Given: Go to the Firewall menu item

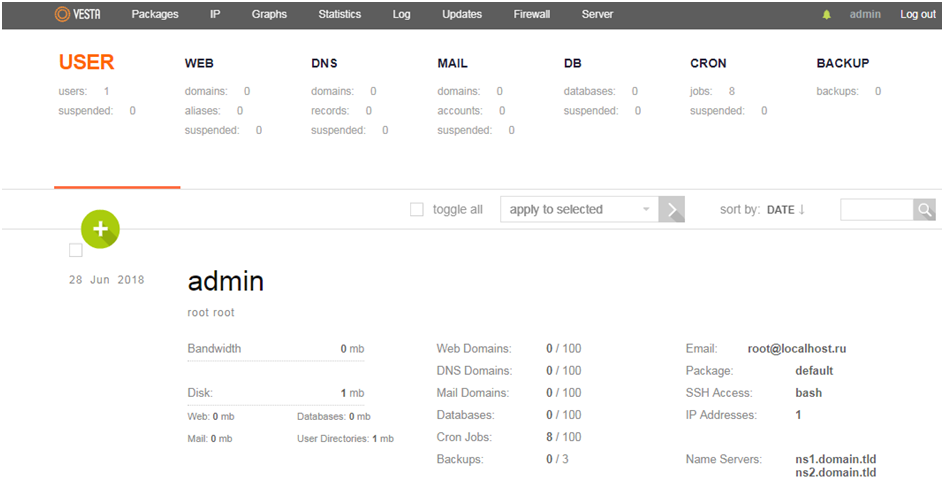Looking at the screenshot, I should (x=531, y=14).
